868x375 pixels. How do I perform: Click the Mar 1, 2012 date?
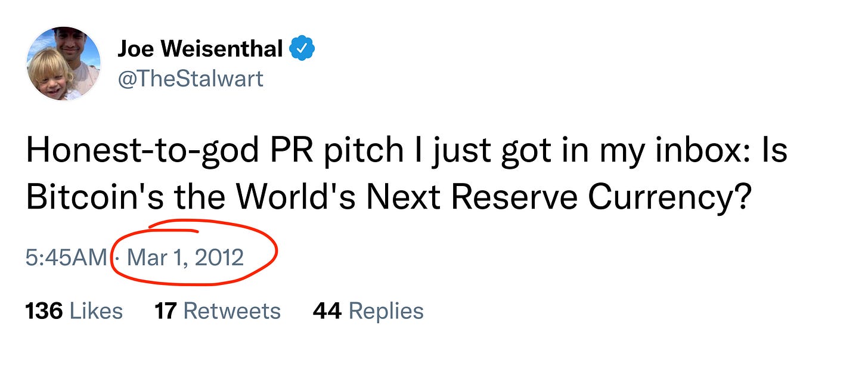click(185, 258)
